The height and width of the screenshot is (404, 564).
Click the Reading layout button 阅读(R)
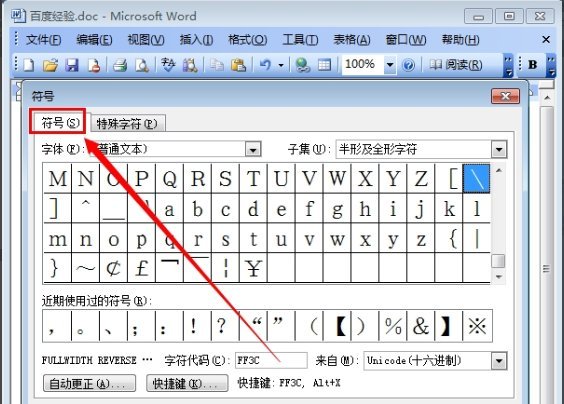coord(456,65)
